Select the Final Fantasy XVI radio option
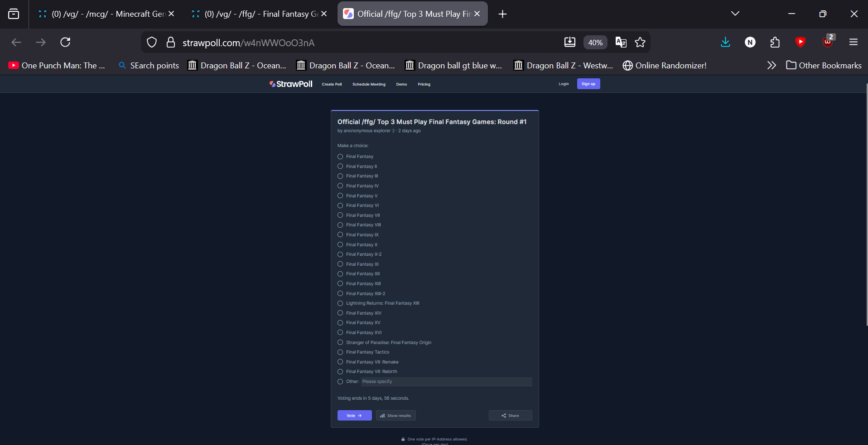868x445 pixels. click(x=340, y=333)
